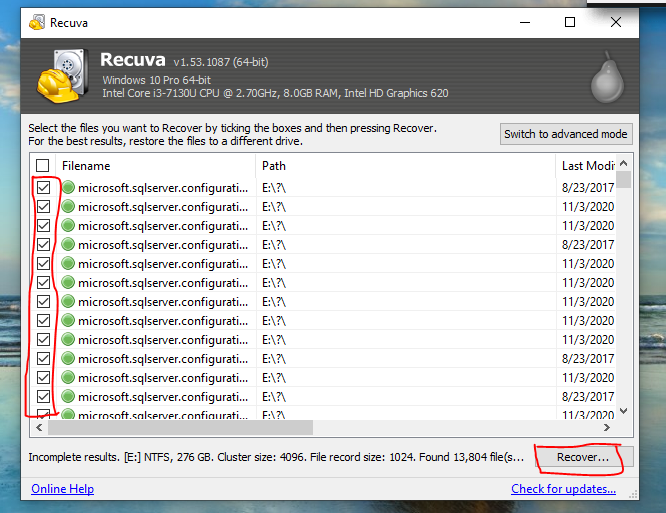The width and height of the screenshot is (666, 513).
Task: Click the Recuva hard-hat drive logo in the banner
Action: pyautogui.click(x=63, y=76)
